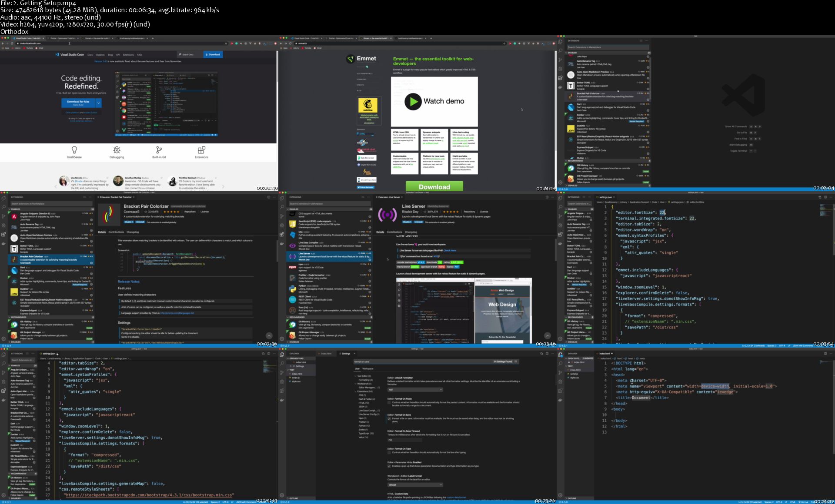Click the Built-in Git branch icon
Viewport: 835px width, 504px height.
pos(159,150)
